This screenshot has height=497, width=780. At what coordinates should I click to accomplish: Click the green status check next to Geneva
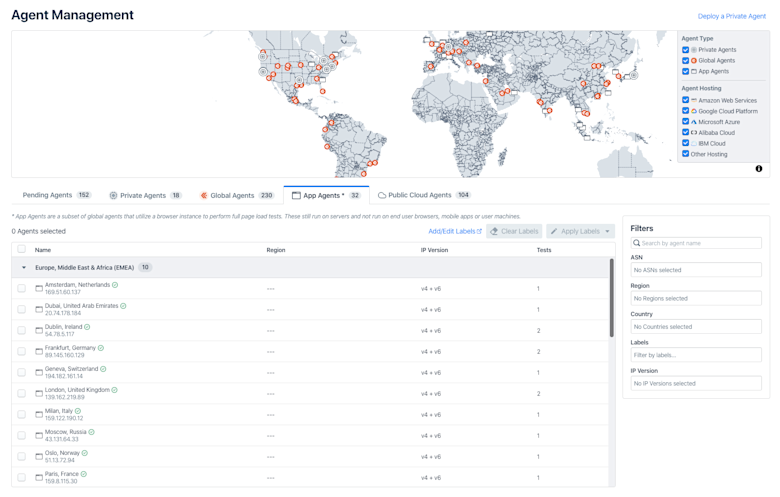(x=103, y=369)
